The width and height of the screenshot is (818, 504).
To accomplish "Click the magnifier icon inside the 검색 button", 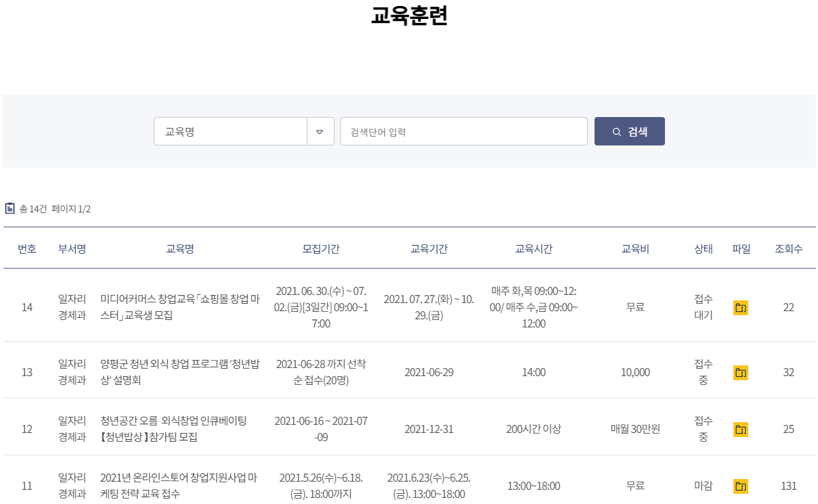I will 617,131.
